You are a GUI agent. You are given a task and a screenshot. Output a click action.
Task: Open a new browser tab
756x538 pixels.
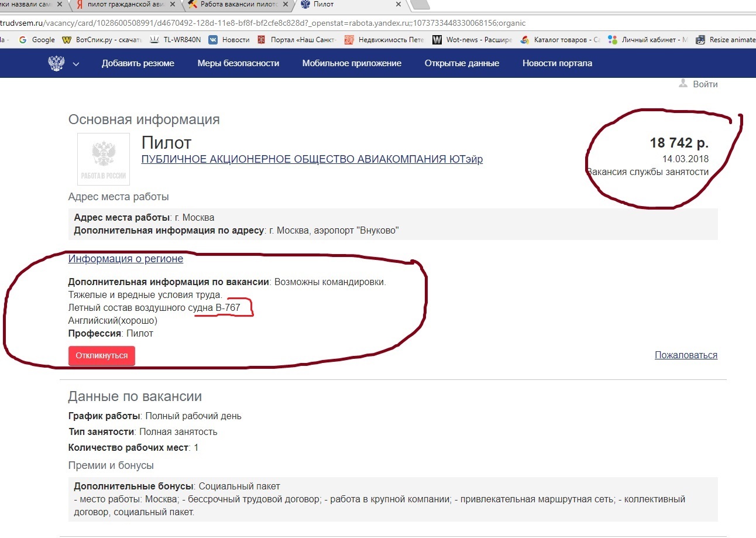420,5
